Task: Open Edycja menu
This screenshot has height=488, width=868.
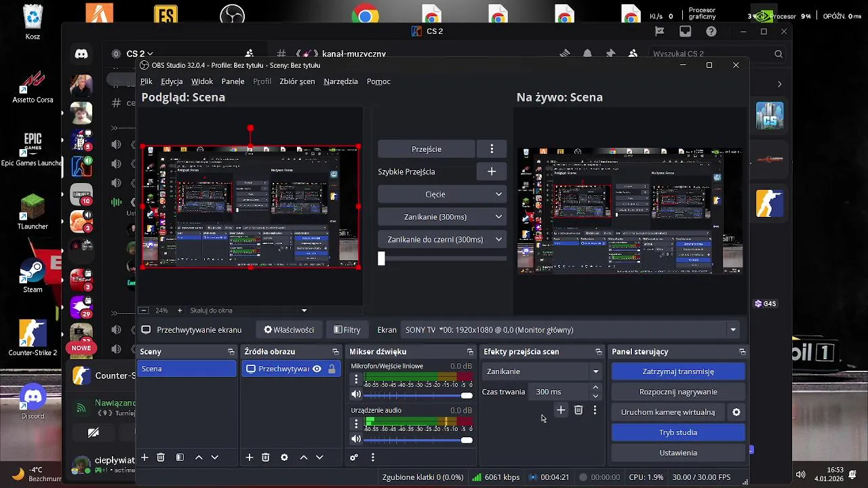Action: point(172,81)
